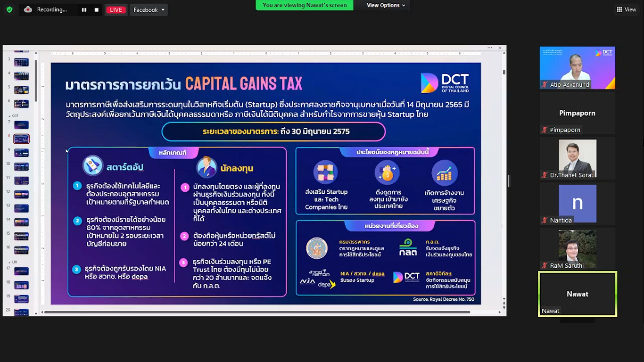644x362 pixels.
Task: Click the DCT Digital Council logo on slide
Action: click(x=445, y=83)
